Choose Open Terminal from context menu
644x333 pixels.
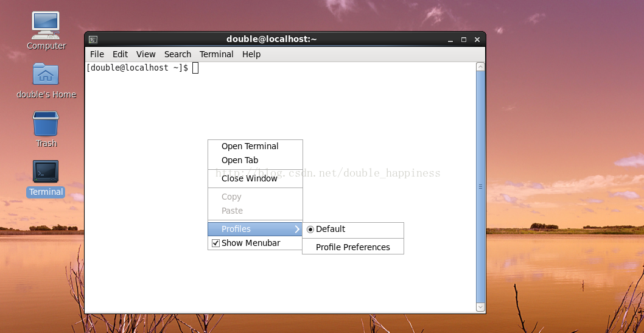click(x=255, y=146)
